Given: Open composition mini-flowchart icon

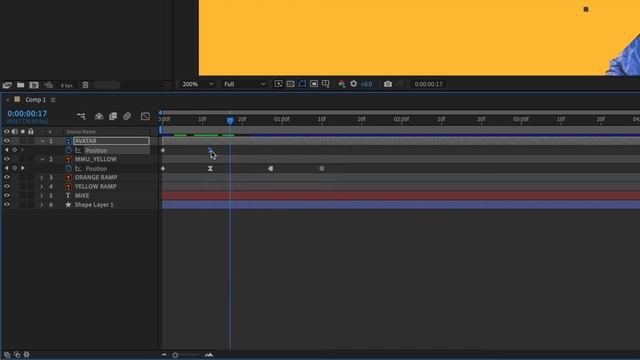Looking at the screenshot, I should coord(81,116).
